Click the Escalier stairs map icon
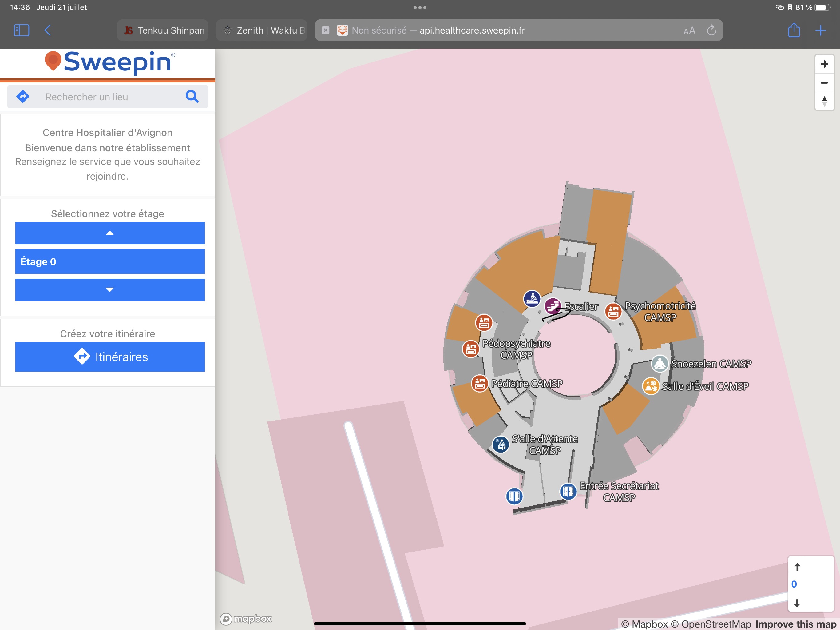 click(553, 306)
